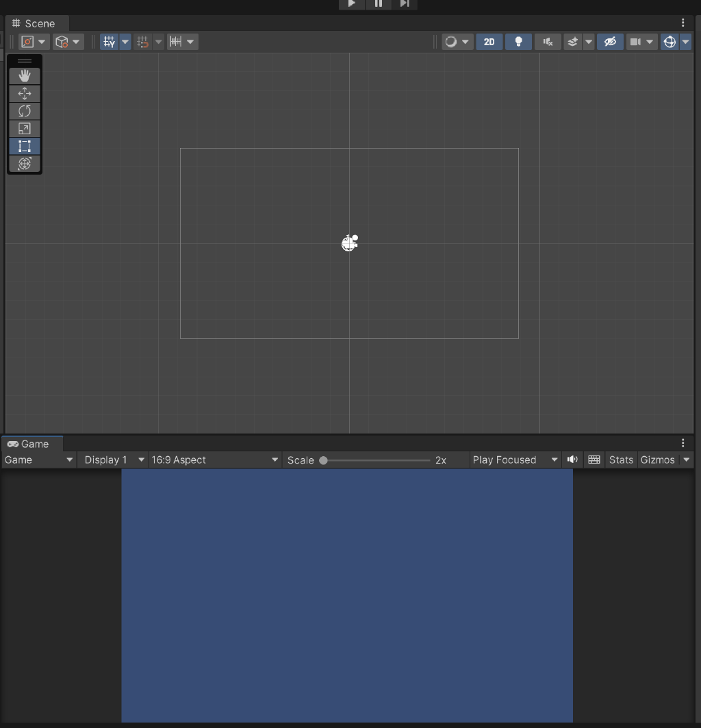Click the 2x scale value label

click(x=441, y=460)
